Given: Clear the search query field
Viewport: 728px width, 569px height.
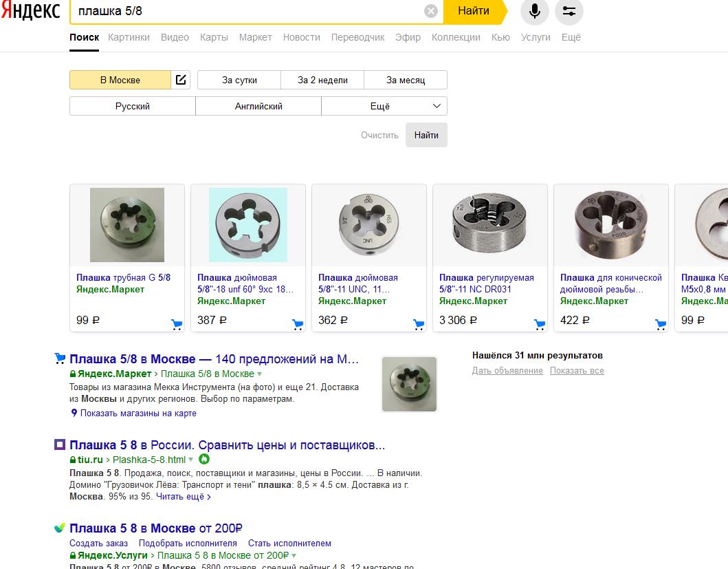Looking at the screenshot, I should (431, 11).
